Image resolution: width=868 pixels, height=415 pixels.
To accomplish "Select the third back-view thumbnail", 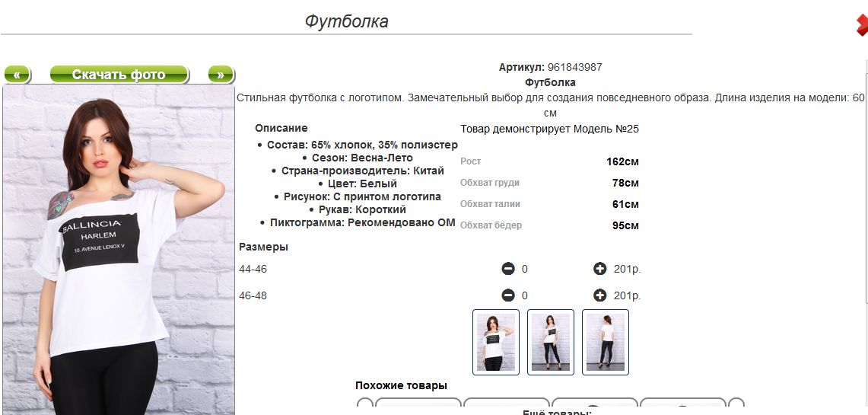I will point(606,342).
